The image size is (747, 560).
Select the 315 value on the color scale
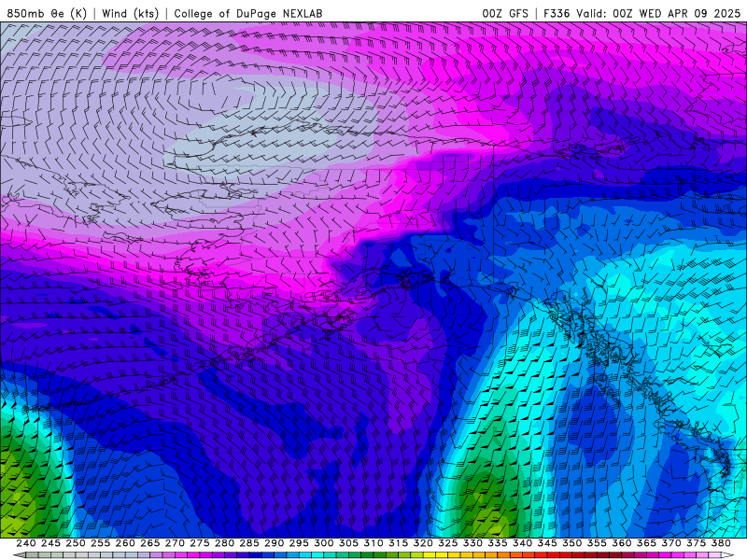pyautogui.click(x=399, y=543)
